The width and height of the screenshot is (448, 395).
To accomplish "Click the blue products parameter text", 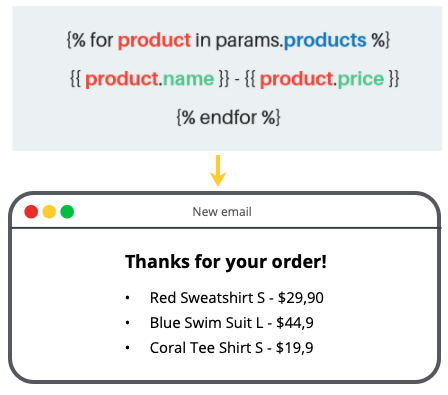I will tap(325, 41).
